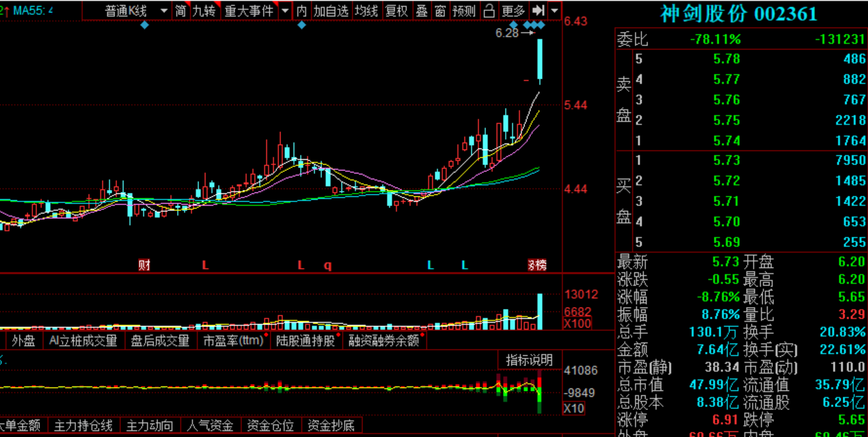Select the 资金仓位 tab
The height and width of the screenshot is (437, 868).
click(x=270, y=426)
